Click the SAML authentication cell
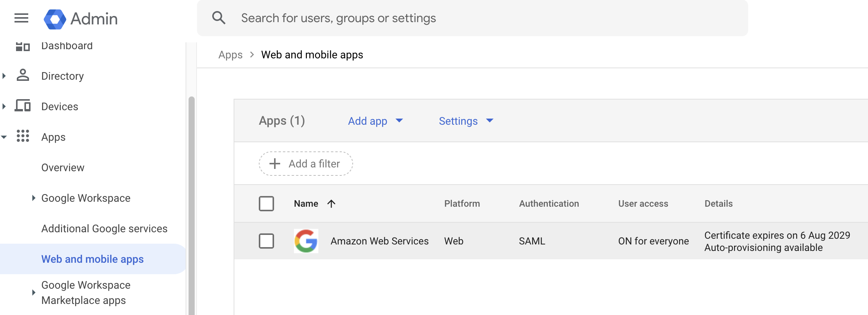868x315 pixels. (x=532, y=241)
